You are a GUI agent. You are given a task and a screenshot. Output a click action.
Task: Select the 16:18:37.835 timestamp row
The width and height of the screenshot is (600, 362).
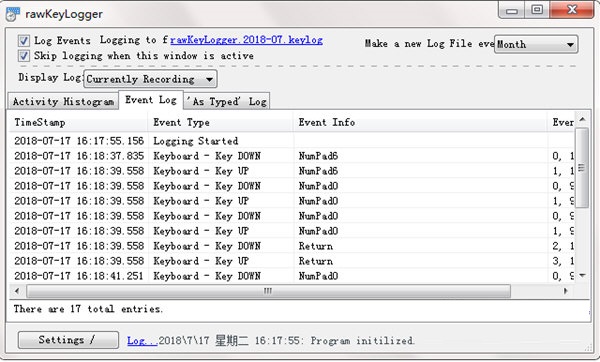point(292,156)
